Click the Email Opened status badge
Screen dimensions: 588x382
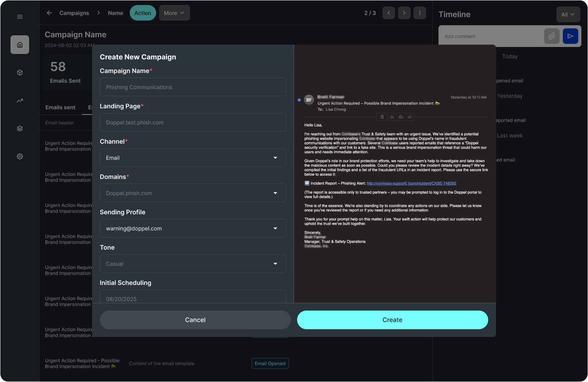[x=270, y=363]
